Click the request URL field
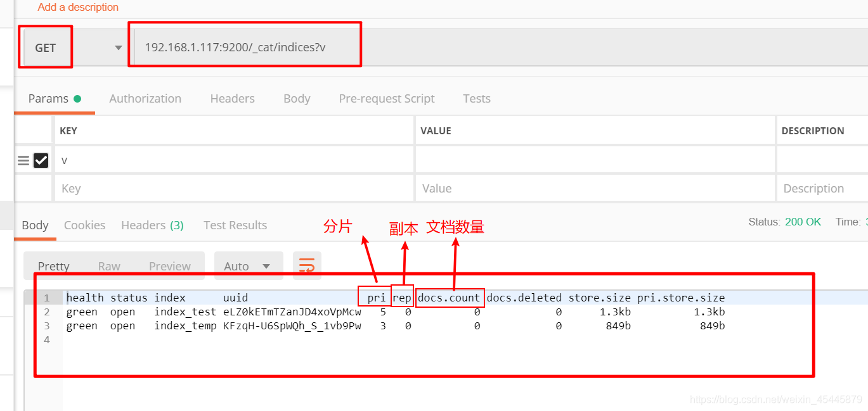Screen dimensions: 868x411 tap(501, 47)
